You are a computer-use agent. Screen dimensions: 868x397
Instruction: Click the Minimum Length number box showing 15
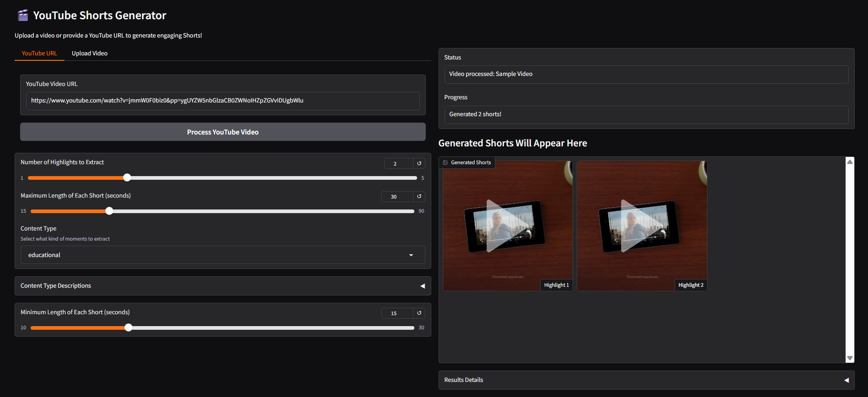(397, 313)
